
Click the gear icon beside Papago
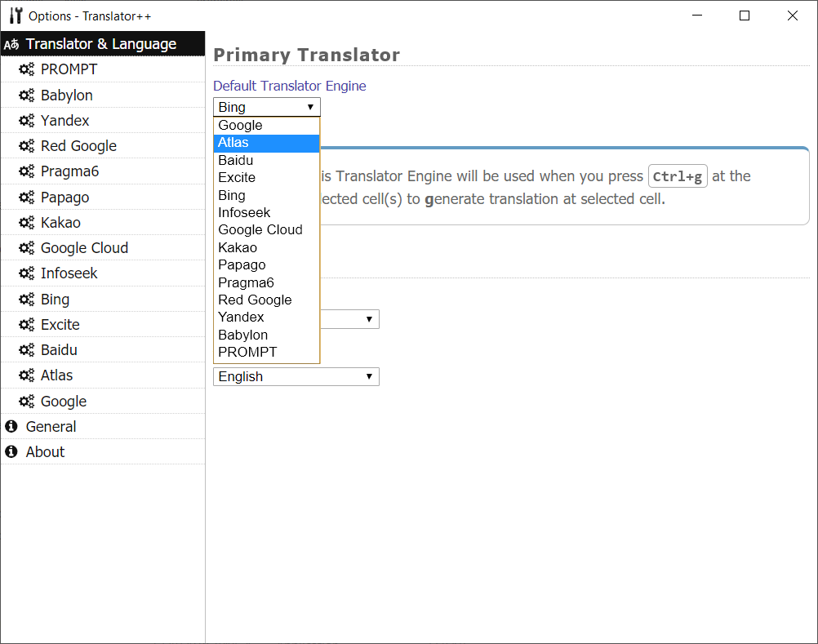click(x=27, y=197)
